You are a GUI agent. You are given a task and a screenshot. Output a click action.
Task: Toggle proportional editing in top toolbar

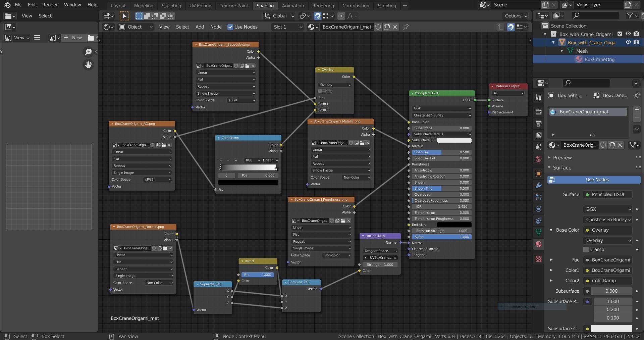pyautogui.click(x=341, y=16)
